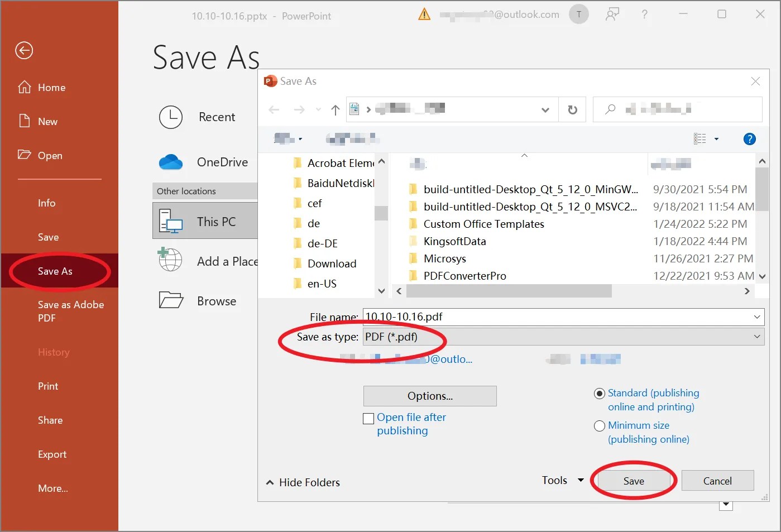Click inside the File name field
This screenshot has height=532, width=781.
pos(502,317)
